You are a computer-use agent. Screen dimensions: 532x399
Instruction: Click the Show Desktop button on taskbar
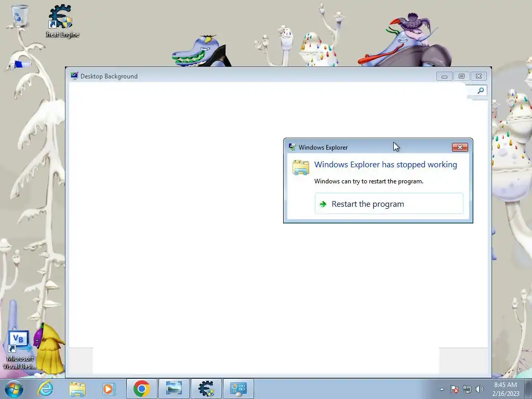[528, 389]
